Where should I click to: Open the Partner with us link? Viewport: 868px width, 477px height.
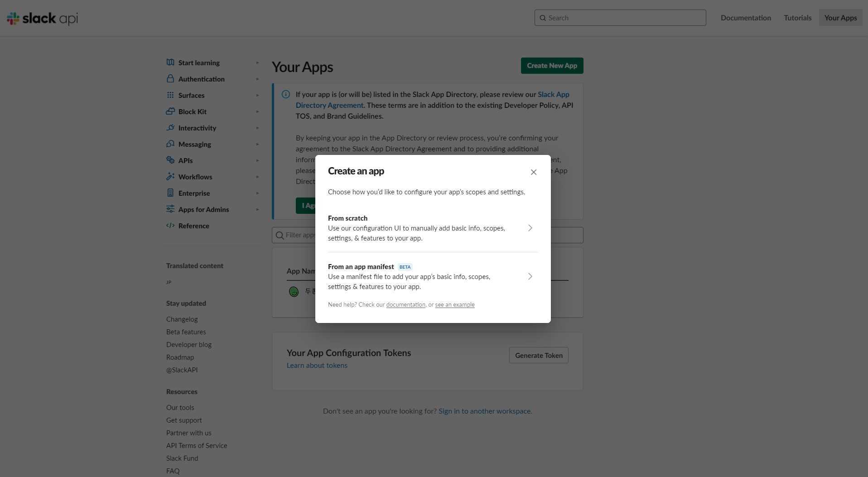[x=188, y=433]
